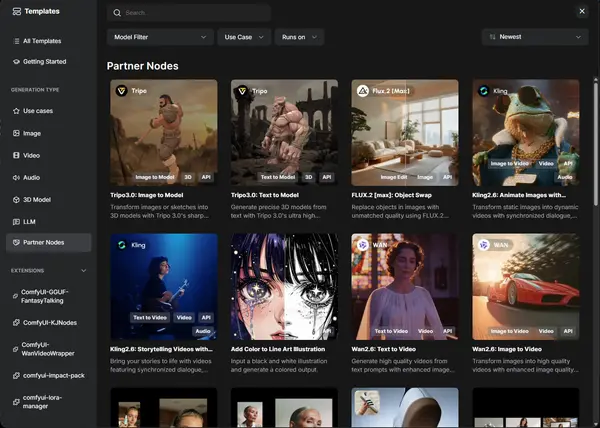Click the ComfyUI-KJNodes extension icon

(x=16, y=323)
